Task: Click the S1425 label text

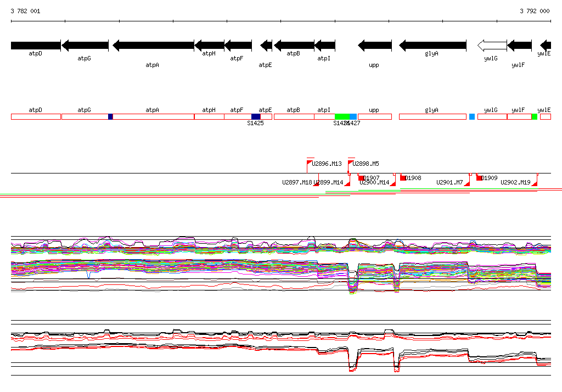Action: (x=255, y=123)
